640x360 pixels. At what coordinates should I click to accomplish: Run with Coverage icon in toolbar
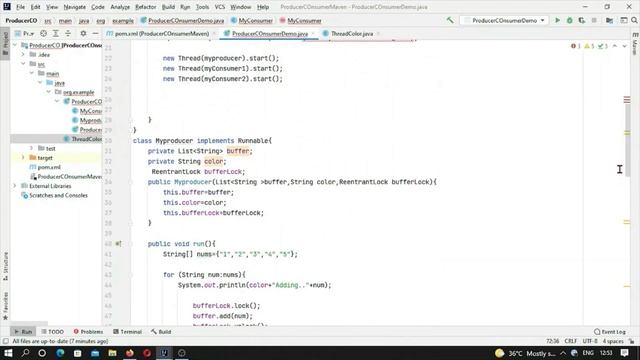[582, 20]
